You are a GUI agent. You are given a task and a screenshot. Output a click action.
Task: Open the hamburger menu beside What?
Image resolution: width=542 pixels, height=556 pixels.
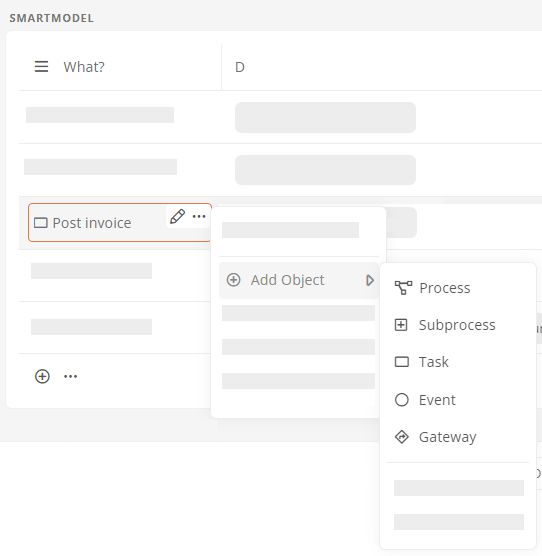click(x=41, y=67)
